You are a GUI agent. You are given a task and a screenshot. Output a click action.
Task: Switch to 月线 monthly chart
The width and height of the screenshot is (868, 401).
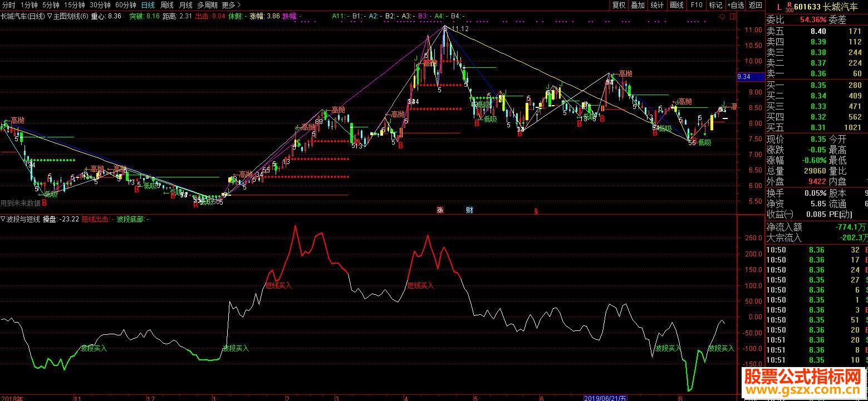[x=186, y=5]
